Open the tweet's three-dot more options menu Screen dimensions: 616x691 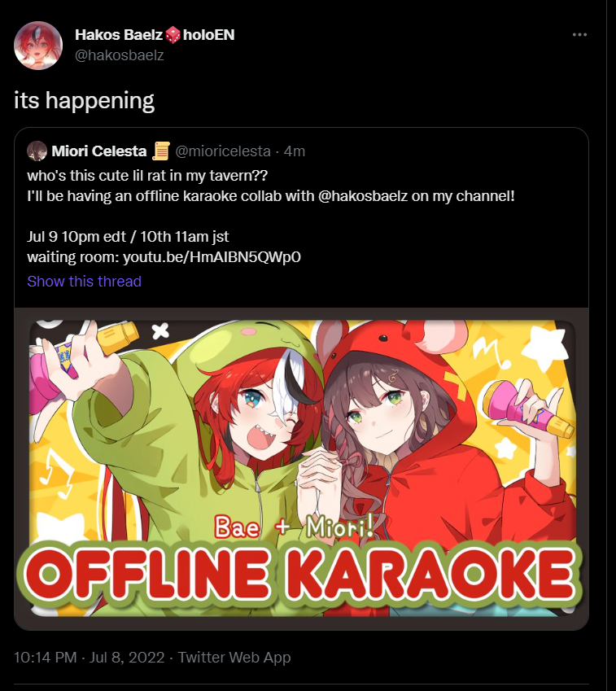(x=579, y=35)
